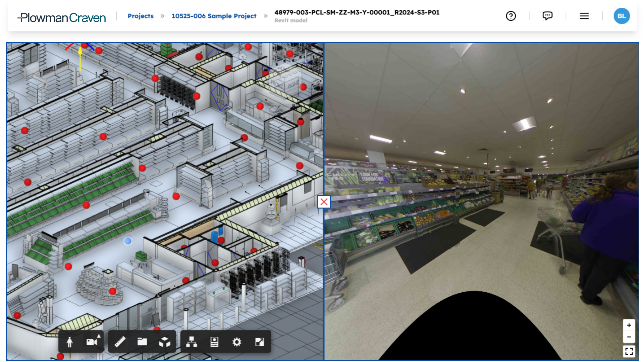Activate the first person walk tool
Image resolution: width=644 pixels, height=362 pixels.
69,342
